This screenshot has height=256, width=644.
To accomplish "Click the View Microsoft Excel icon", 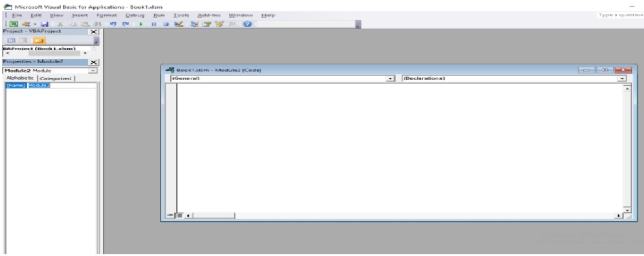I will (14, 24).
